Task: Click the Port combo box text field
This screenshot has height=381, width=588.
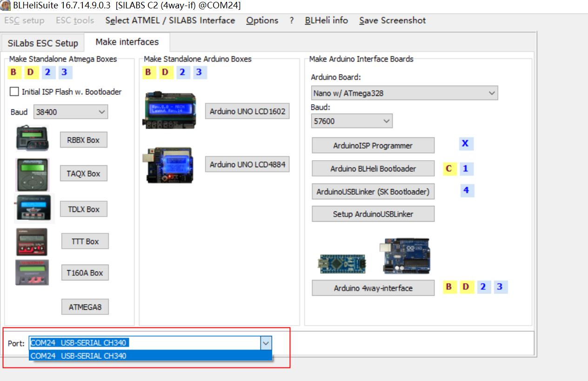Action: 145,343
